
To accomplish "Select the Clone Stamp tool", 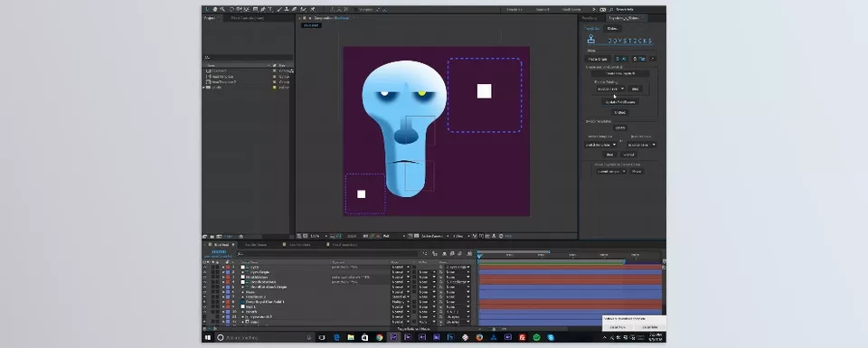I will click(x=287, y=9).
